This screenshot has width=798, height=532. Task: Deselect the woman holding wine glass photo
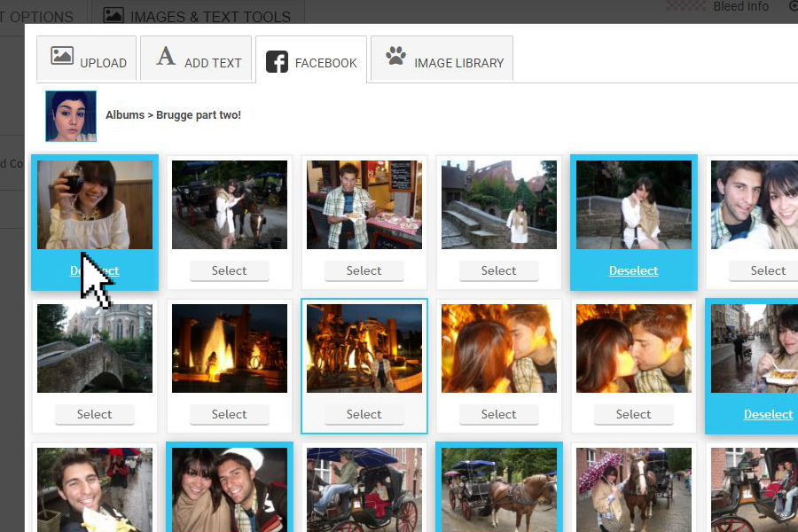(95, 270)
